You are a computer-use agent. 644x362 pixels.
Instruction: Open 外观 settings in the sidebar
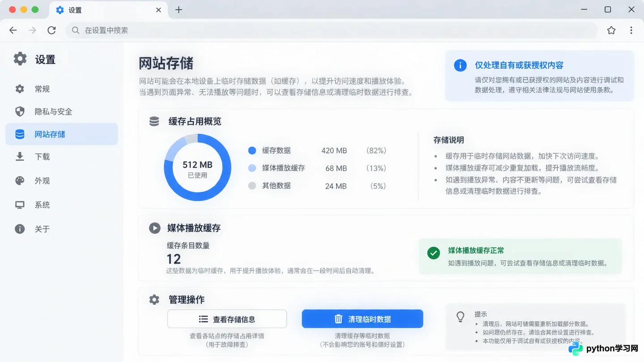click(x=62, y=181)
